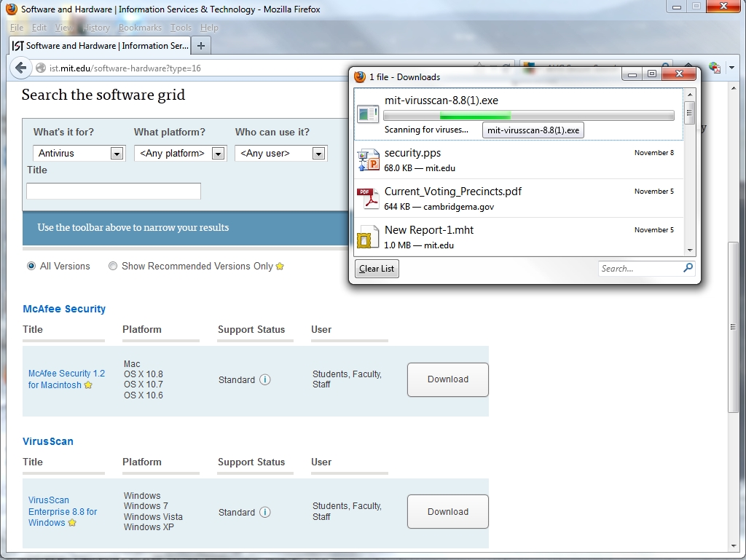Select Show Recommended Versions Only option
Image resolution: width=746 pixels, height=560 pixels.
point(113,267)
